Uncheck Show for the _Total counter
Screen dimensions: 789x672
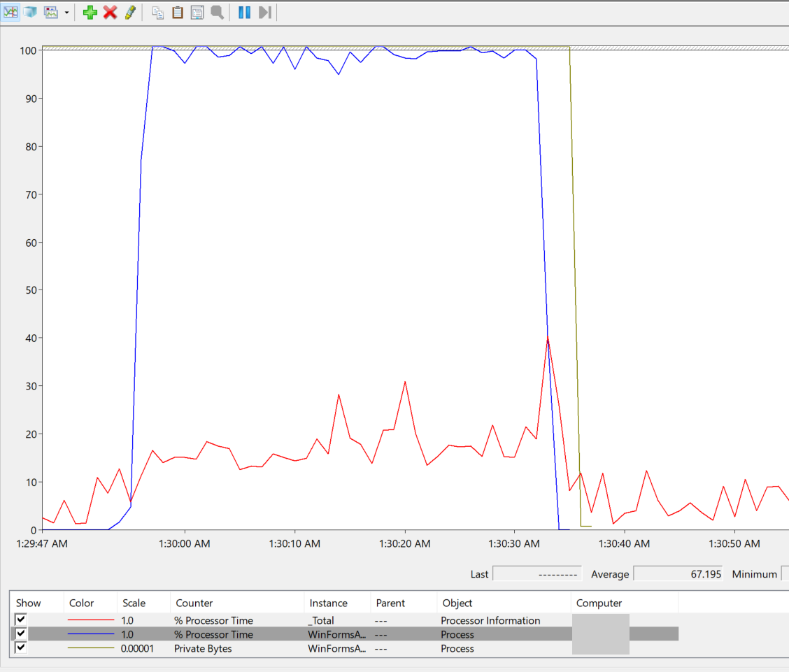(19, 620)
